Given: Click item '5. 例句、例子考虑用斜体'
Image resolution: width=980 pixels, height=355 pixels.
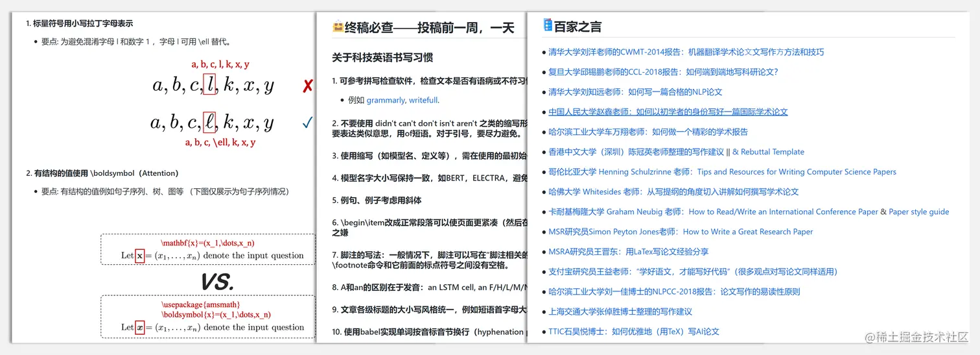Looking at the screenshot, I should pyautogui.click(x=377, y=201).
